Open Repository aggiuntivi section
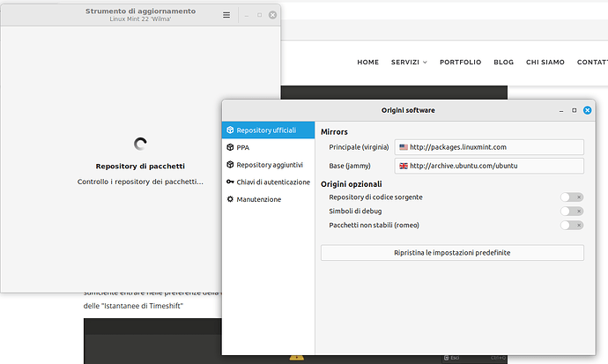The width and height of the screenshot is (608, 364). tap(268, 165)
